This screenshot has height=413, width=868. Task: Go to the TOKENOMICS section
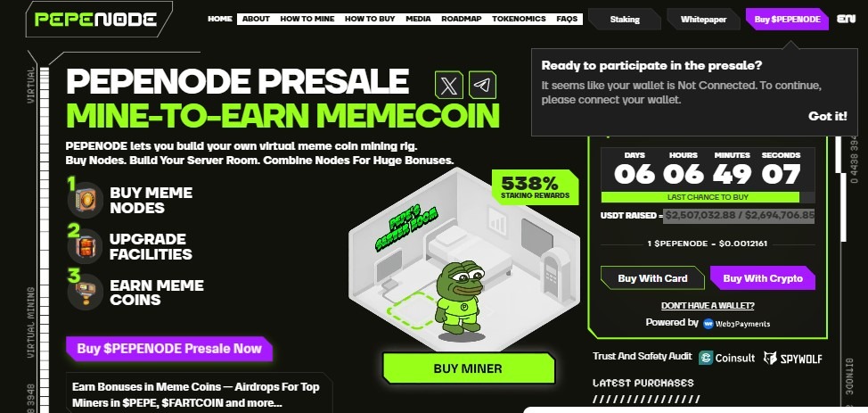519,19
